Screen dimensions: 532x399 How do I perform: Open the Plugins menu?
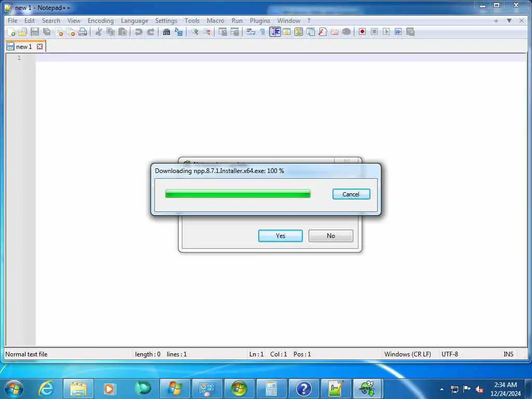260,21
